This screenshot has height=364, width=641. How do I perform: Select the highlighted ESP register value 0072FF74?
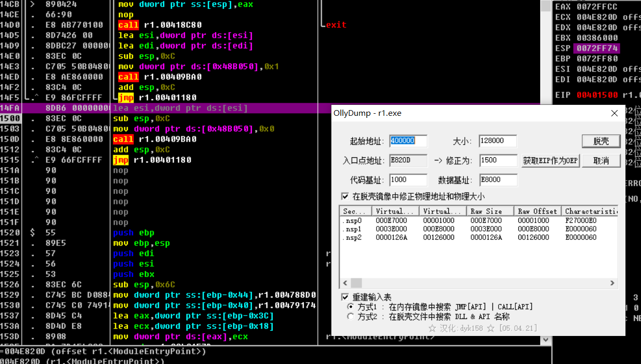point(597,48)
